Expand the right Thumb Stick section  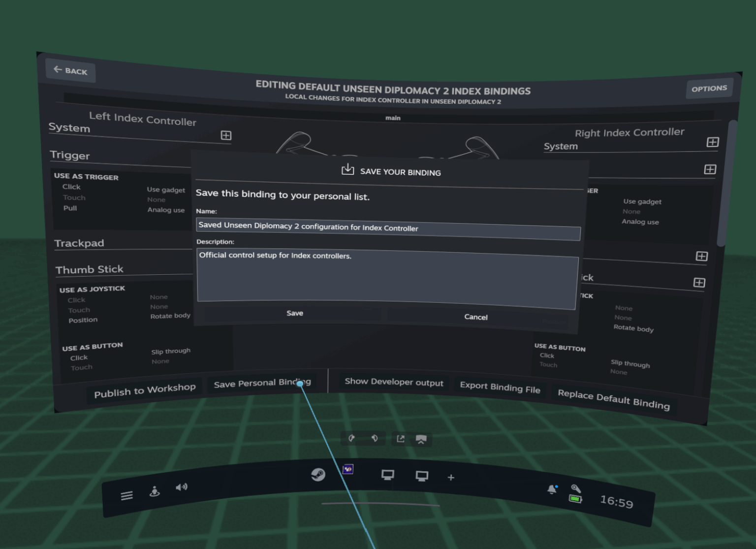699,283
